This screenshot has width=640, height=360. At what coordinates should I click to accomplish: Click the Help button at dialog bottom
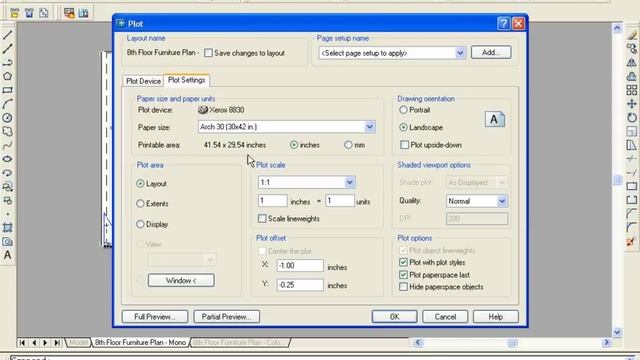pyautogui.click(x=496, y=317)
